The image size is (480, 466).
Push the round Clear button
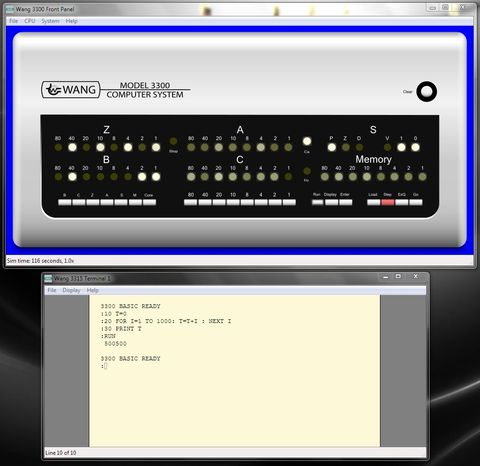tap(426, 91)
